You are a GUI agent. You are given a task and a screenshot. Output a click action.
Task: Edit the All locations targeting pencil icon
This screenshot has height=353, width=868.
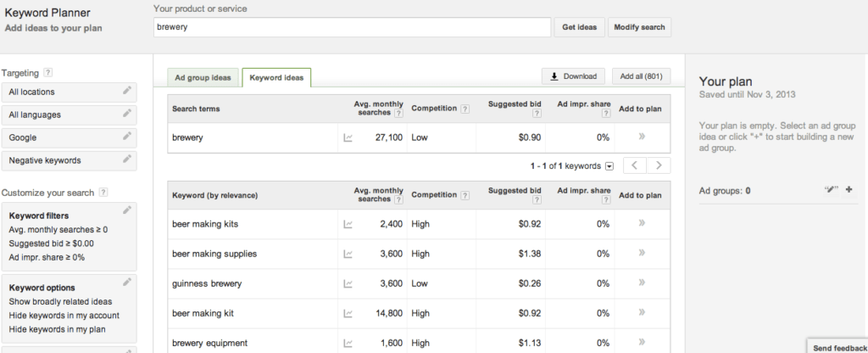[x=127, y=90]
